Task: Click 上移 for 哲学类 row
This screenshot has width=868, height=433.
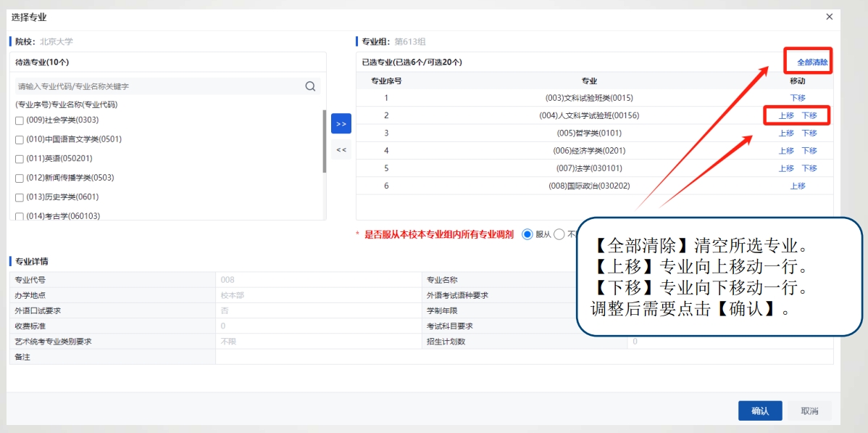Action: click(786, 133)
